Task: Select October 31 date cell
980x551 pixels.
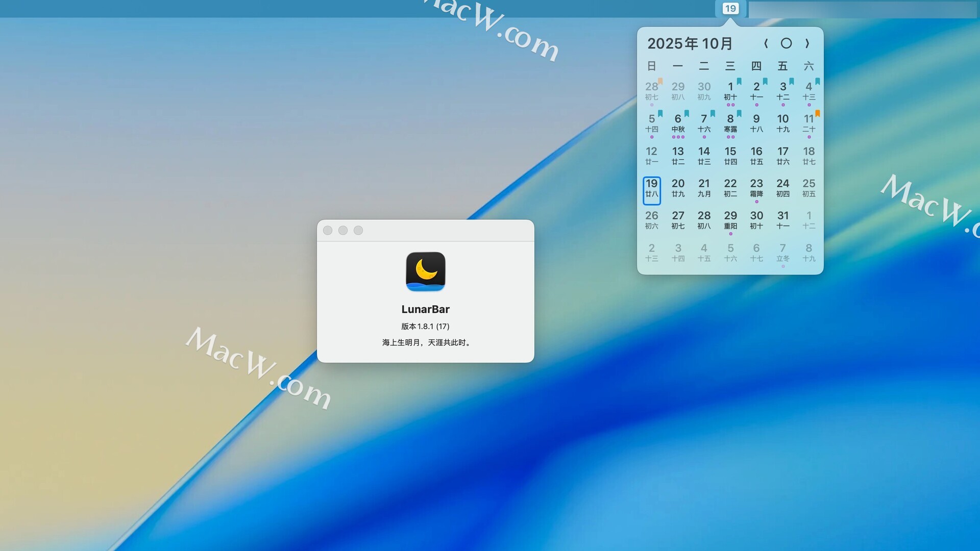Action: [x=782, y=220]
